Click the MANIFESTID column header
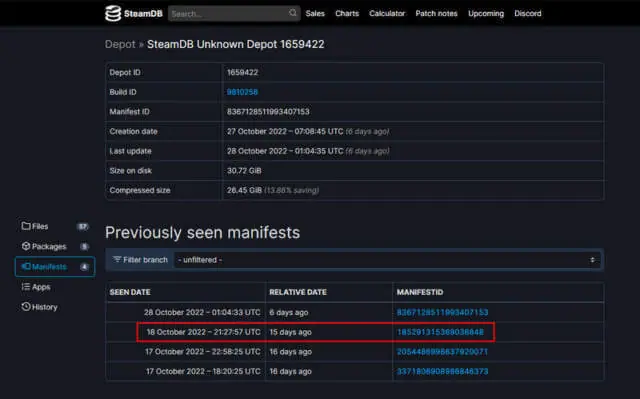640x399 pixels. (420, 292)
